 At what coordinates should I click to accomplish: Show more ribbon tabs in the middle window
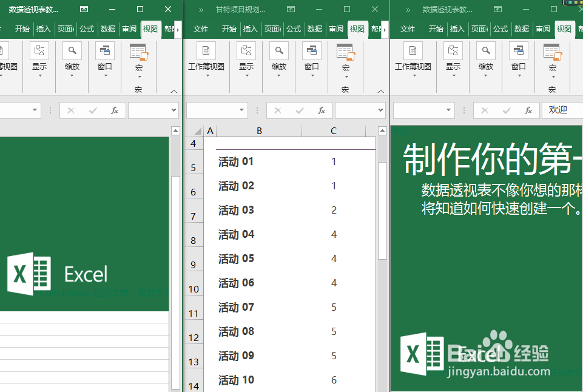click(x=385, y=29)
